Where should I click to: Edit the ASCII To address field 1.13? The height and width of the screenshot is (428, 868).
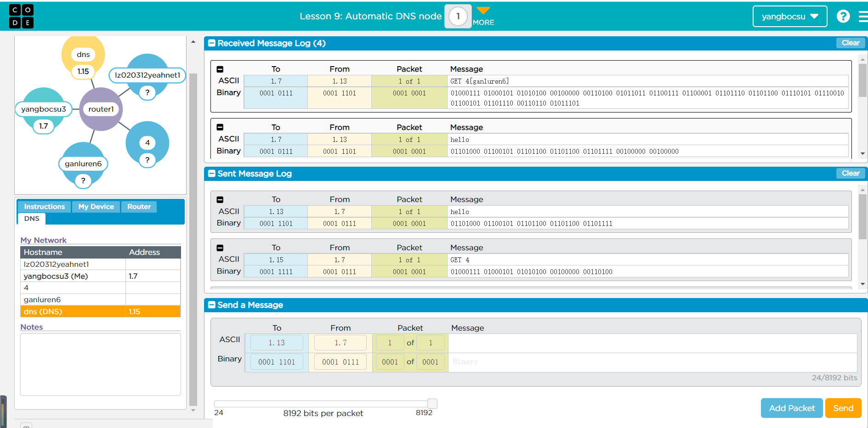(x=277, y=343)
